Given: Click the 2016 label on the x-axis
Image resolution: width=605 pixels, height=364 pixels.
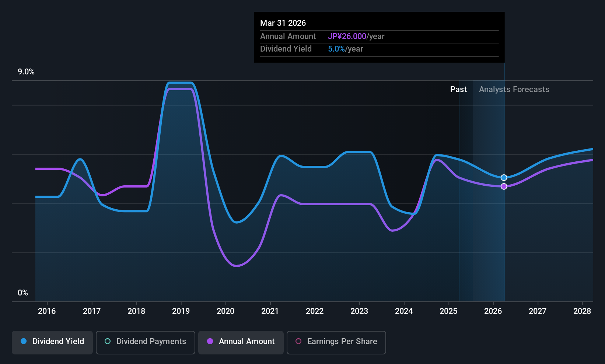Looking at the screenshot, I should click(x=47, y=311).
